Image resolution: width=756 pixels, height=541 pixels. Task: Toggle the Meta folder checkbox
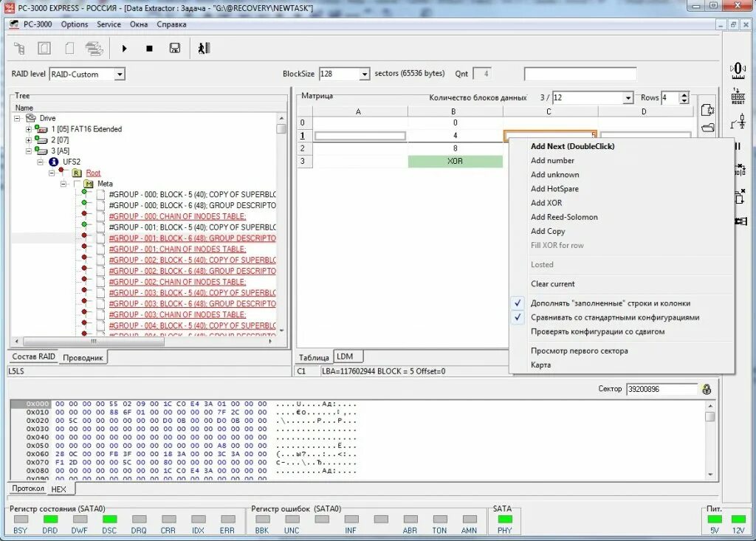[x=77, y=184]
